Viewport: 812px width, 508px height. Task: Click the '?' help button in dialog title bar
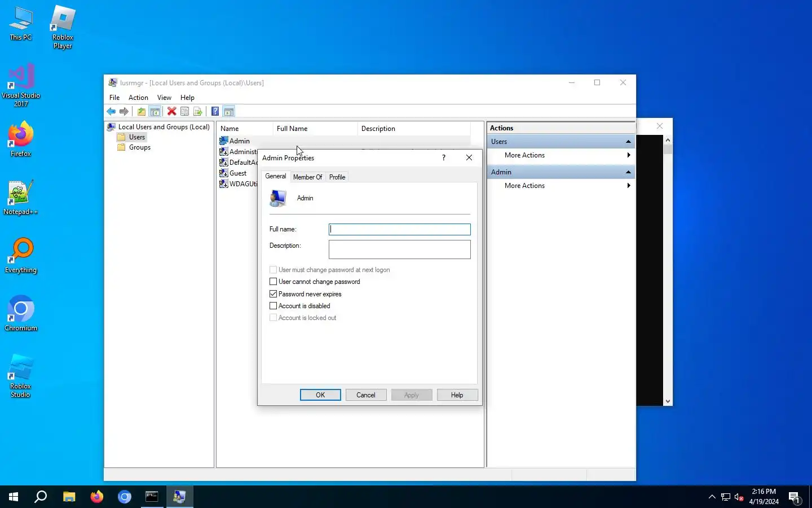(x=444, y=158)
